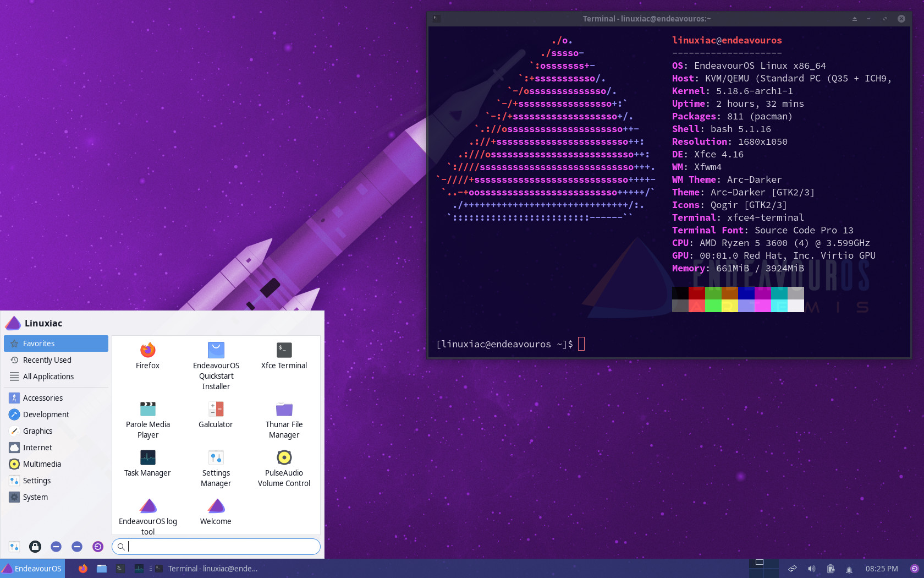Open task manager launcher on the panel
924x578 pixels.
click(x=139, y=569)
